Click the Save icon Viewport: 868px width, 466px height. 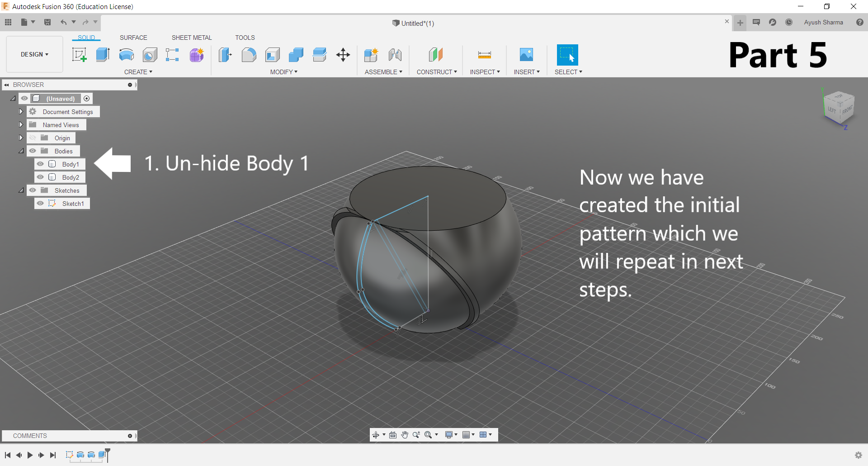coord(47,22)
